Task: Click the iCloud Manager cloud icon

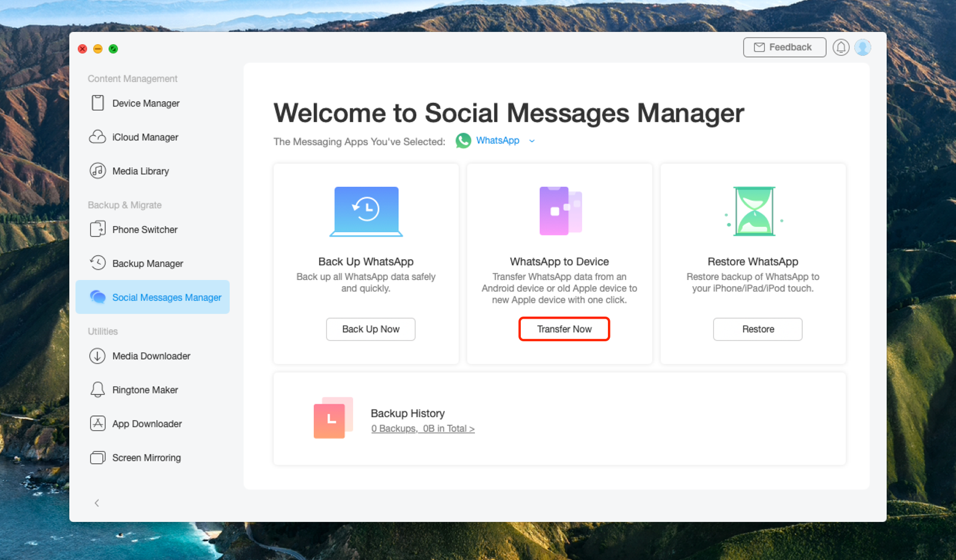Action: pyautogui.click(x=97, y=137)
